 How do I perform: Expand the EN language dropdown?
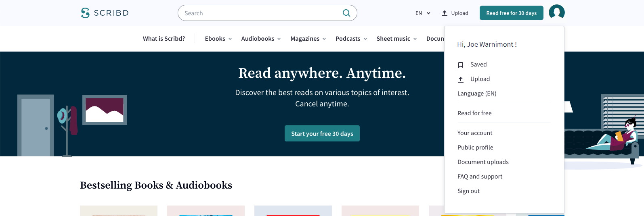point(423,13)
